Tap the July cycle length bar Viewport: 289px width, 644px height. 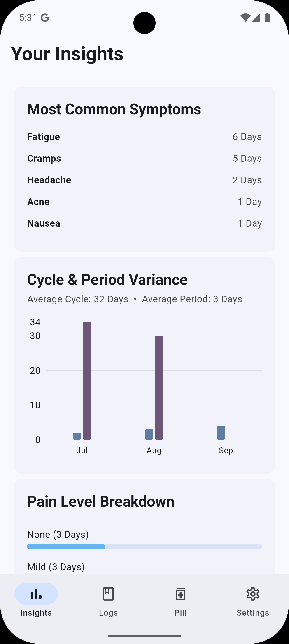click(86, 380)
